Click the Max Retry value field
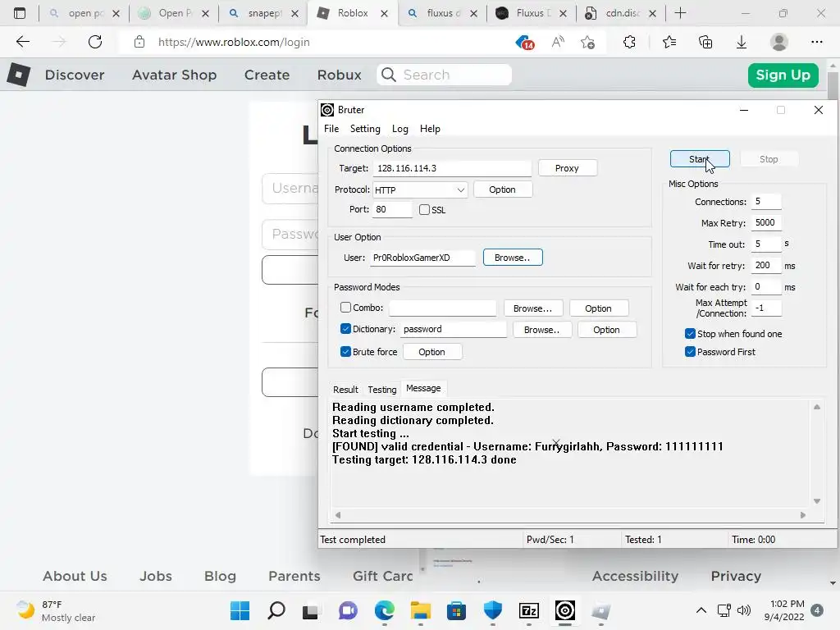Viewport: 840px width, 630px height. click(x=766, y=222)
